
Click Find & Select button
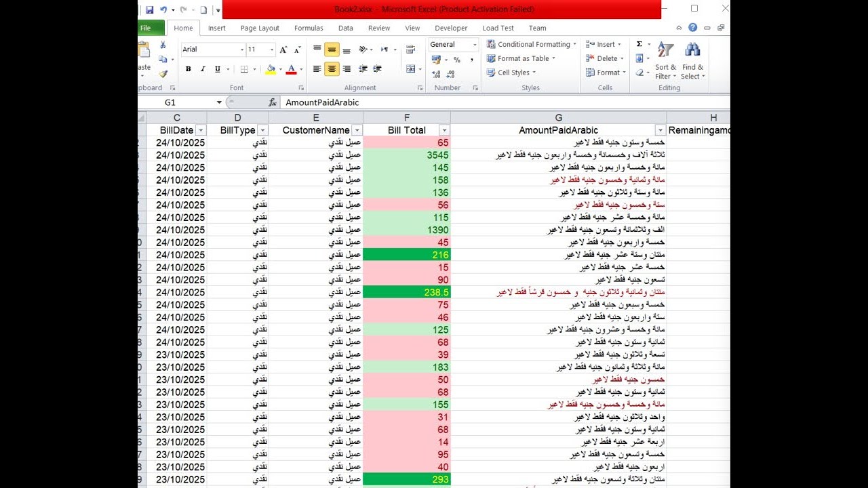(x=692, y=62)
